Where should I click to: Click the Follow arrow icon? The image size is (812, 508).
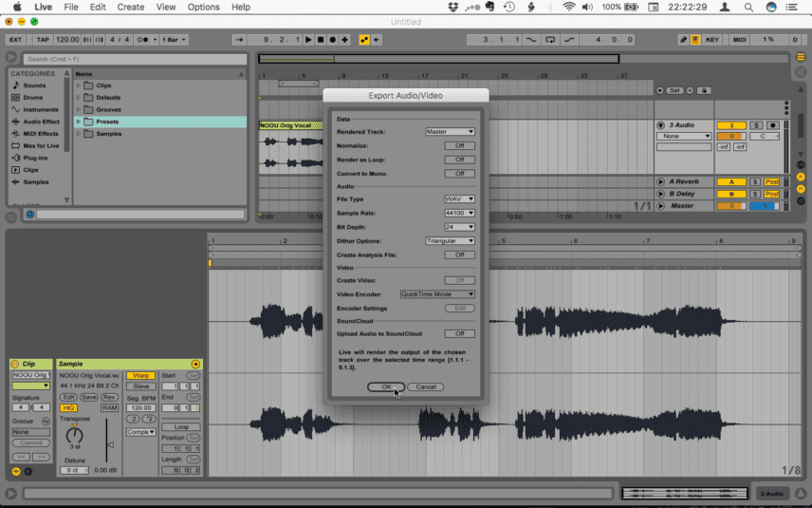coord(239,39)
